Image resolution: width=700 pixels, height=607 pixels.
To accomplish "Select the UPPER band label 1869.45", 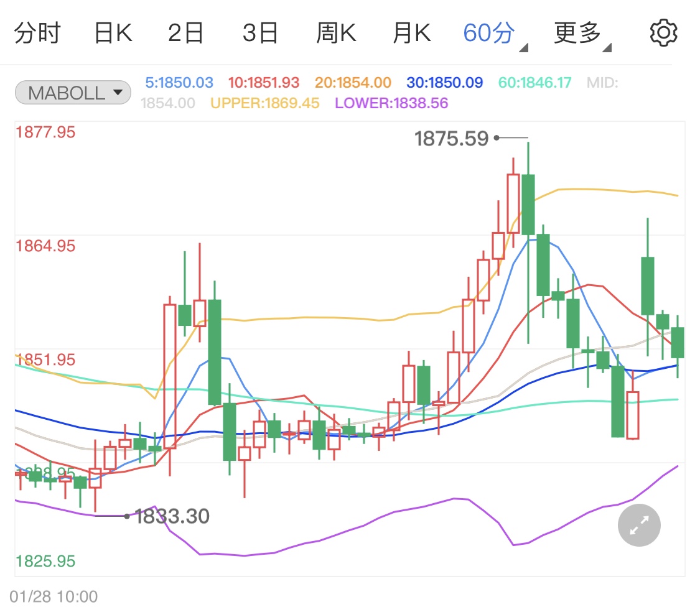I will point(264,103).
